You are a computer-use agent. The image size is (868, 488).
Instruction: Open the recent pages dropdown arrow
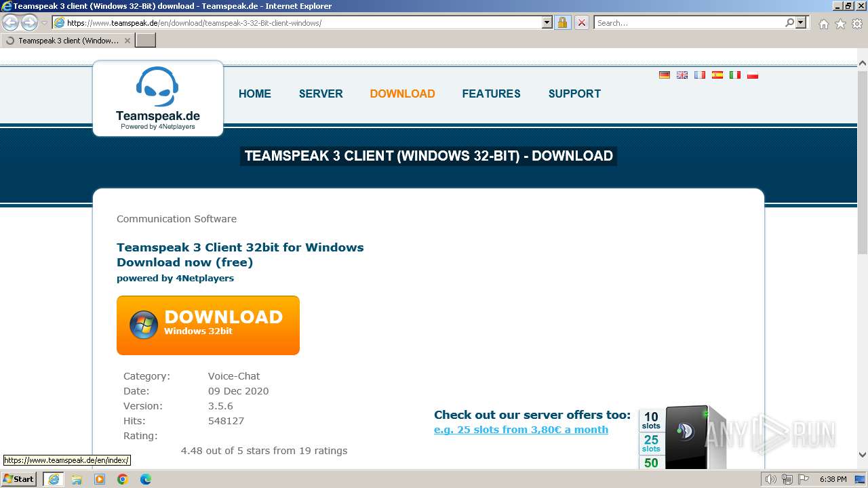coord(44,23)
